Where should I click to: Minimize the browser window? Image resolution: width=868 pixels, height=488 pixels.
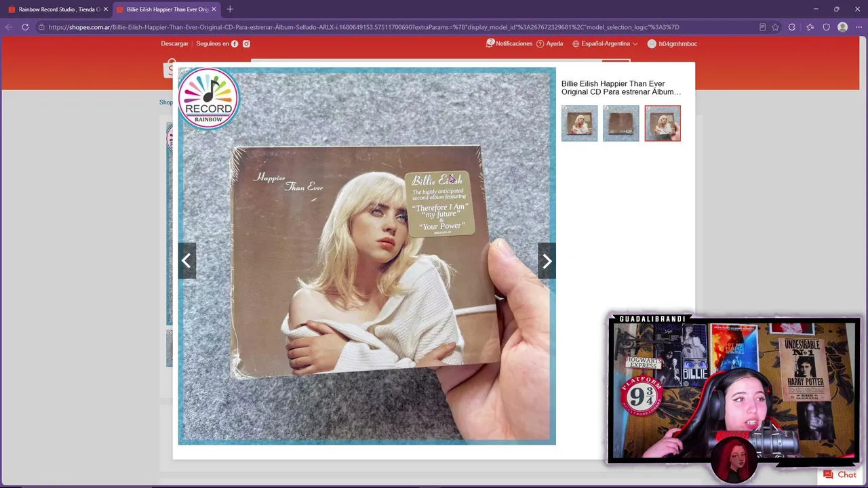[x=816, y=9]
